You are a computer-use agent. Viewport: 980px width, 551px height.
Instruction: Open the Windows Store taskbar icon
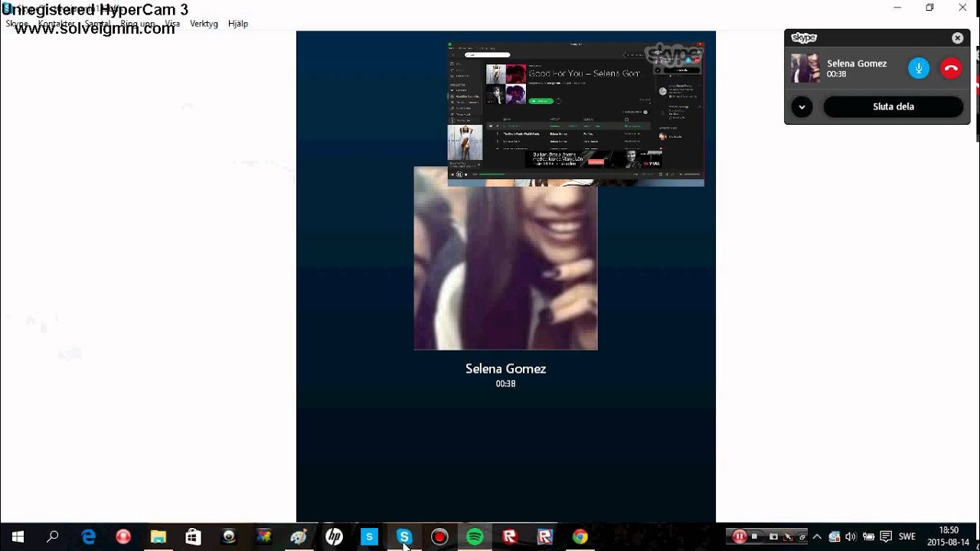point(193,537)
